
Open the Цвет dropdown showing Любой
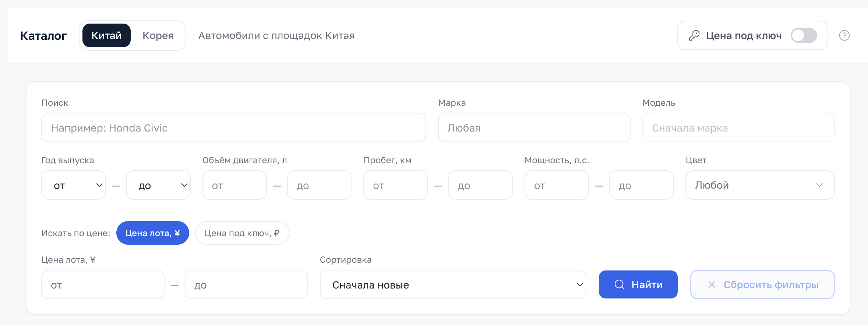point(760,185)
